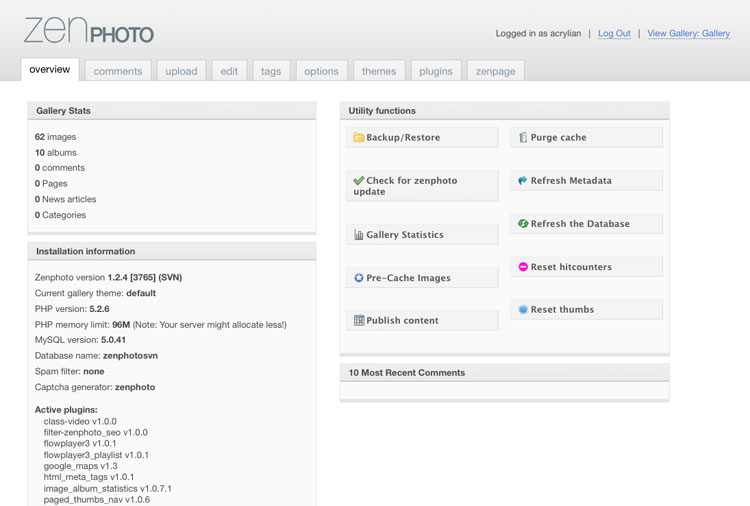The width and height of the screenshot is (750, 506).
Task: Click the image_album_statistics v1.0.7.1 entry
Action: pyautogui.click(x=108, y=489)
